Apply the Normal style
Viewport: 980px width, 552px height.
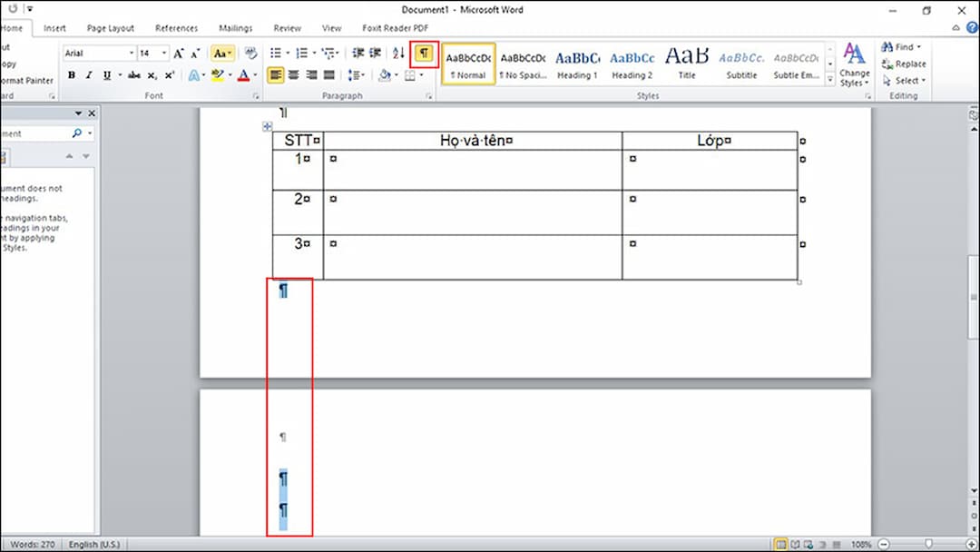click(x=469, y=64)
